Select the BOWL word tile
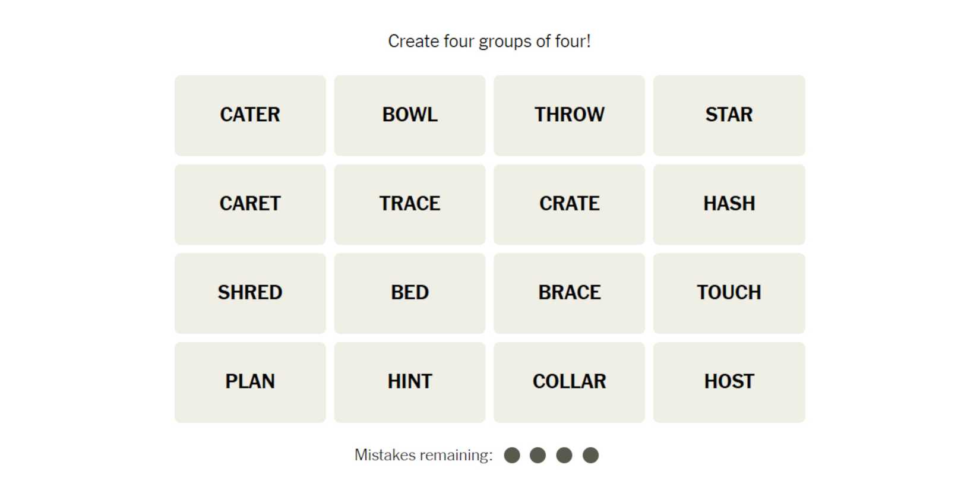Viewport: 980px width, 490px height. (x=410, y=115)
